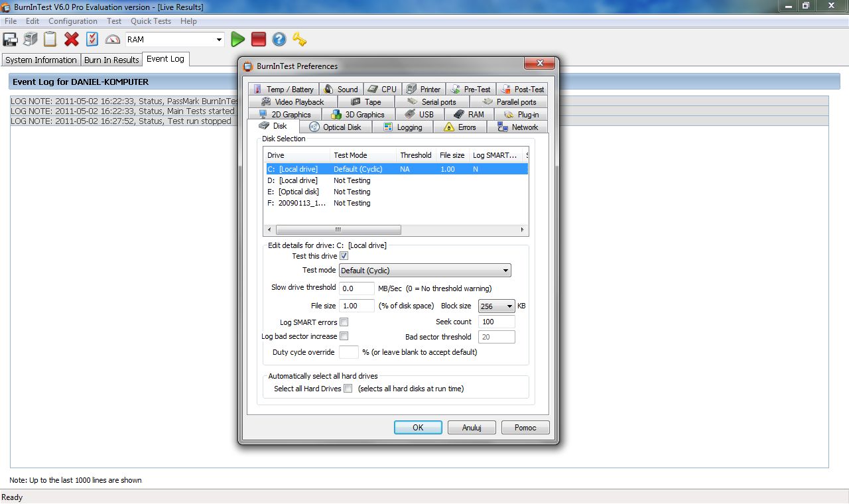Viewport: 849px width, 504px height.
Task: Click the Duty cycle override field
Action: tap(349, 352)
